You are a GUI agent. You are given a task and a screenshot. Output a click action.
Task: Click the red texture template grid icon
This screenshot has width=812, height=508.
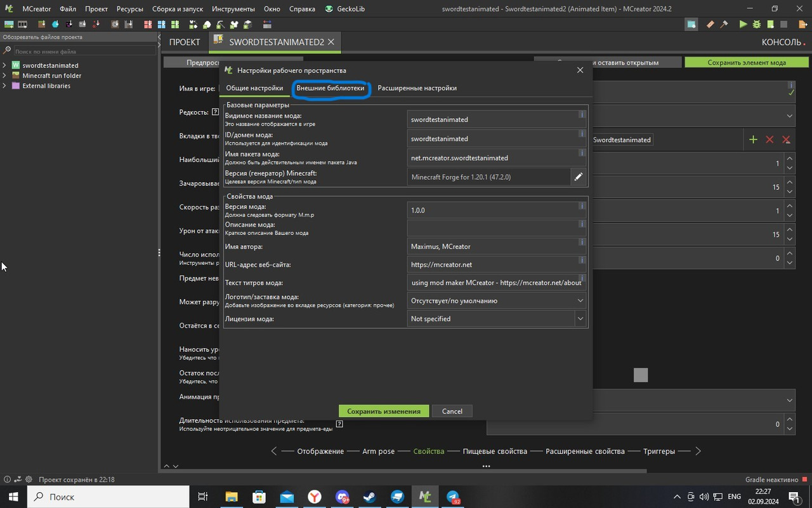[148, 25]
